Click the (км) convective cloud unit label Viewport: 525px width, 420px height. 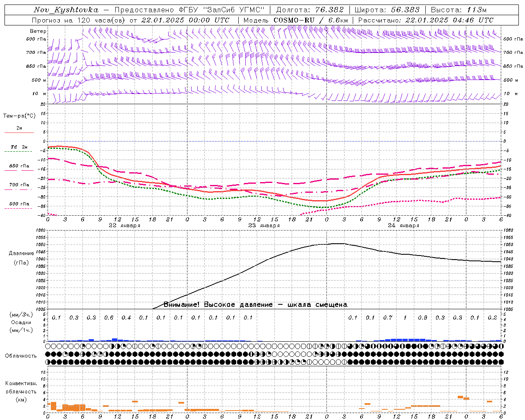coord(21,399)
